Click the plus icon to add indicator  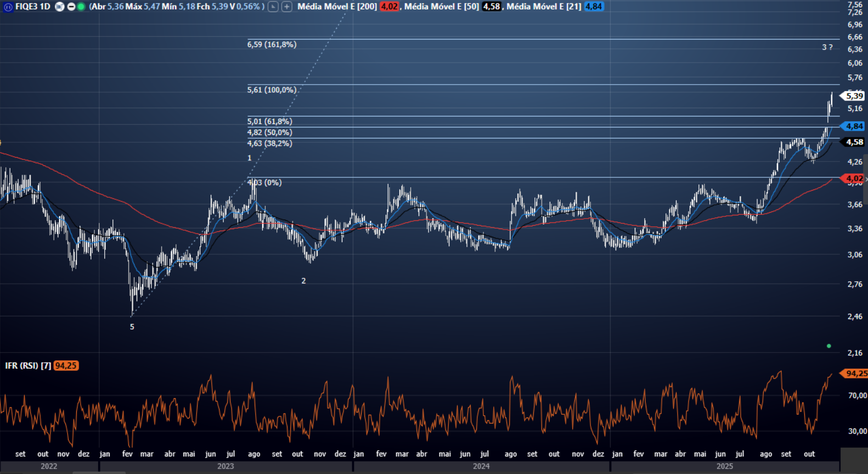click(286, 7)
